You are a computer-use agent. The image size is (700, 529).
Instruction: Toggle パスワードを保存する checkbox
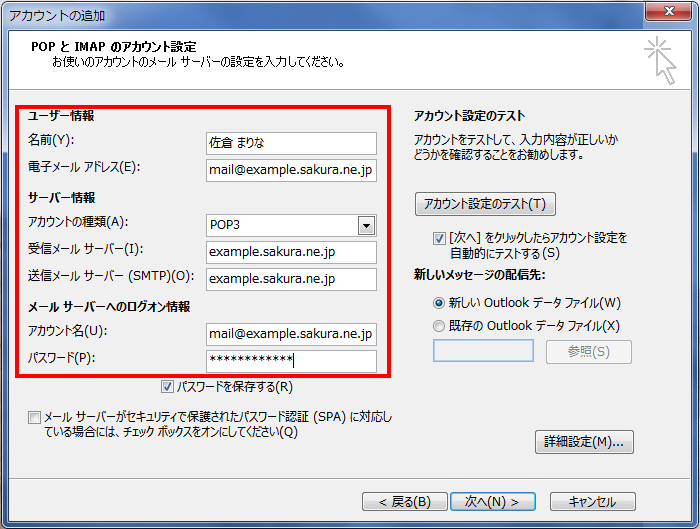[x=168, y=386]
